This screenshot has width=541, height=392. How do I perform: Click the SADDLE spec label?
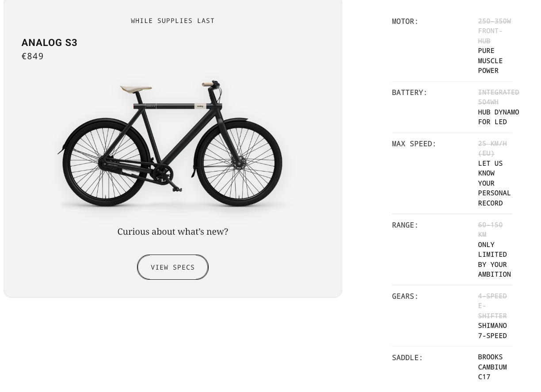pyautogui.click(x=407, y=358)
